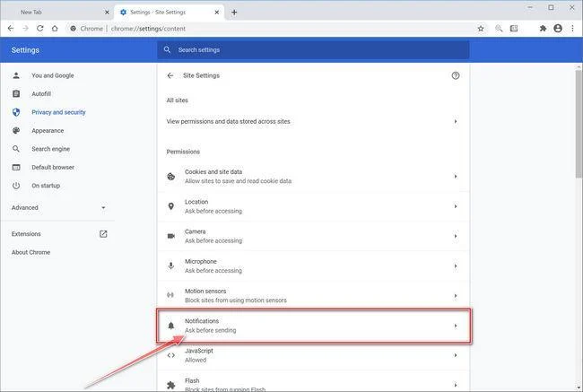
Task: Expand the Notifications arrow
Action: click(x=456, y=326)
